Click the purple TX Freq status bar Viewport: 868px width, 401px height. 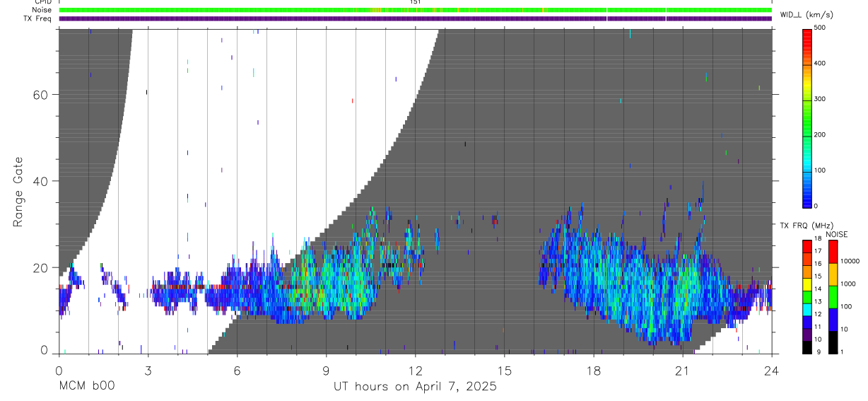pos(416,18)
